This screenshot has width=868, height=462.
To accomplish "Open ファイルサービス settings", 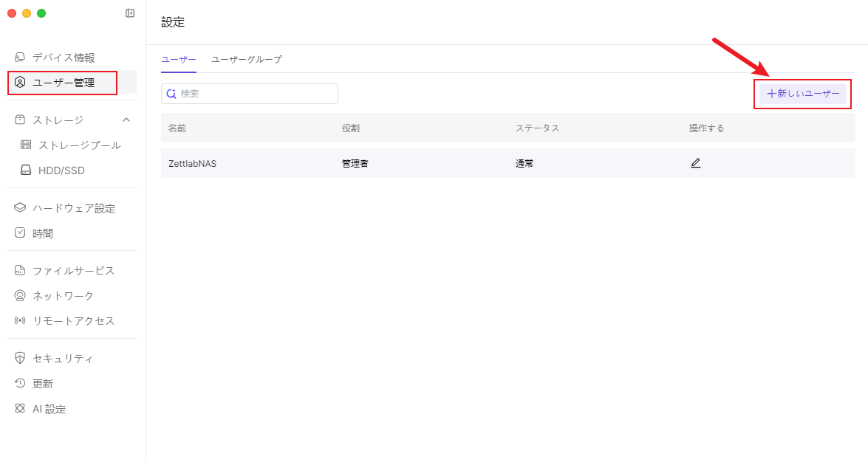I will tap(73, 271).
